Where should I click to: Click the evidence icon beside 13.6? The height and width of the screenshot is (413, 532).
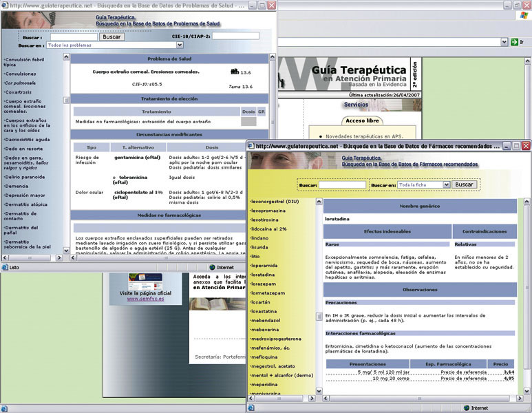pyautogui.click(x=235, y=72)
